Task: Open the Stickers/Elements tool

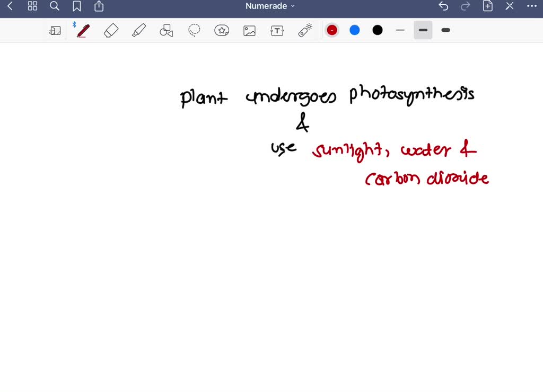Action: coord(222,30)
